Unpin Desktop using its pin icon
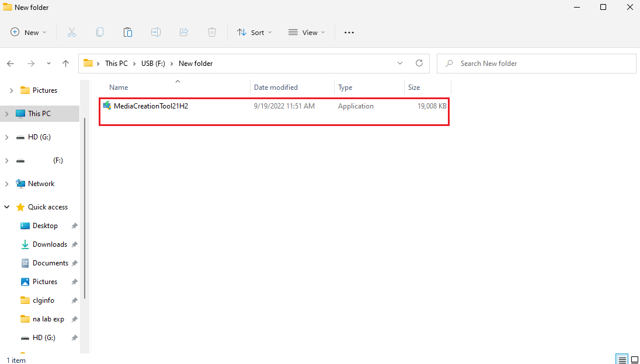 pos(74,226)
